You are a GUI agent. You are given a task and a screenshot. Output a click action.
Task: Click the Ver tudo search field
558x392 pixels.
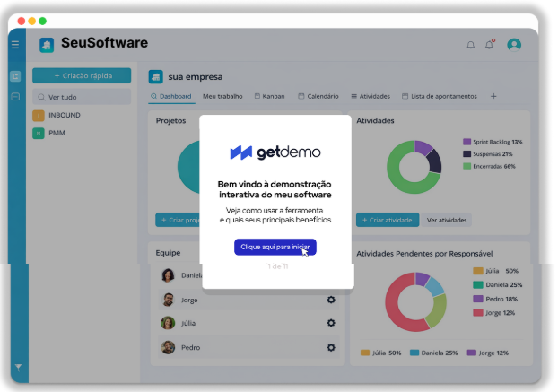point(82,97)
